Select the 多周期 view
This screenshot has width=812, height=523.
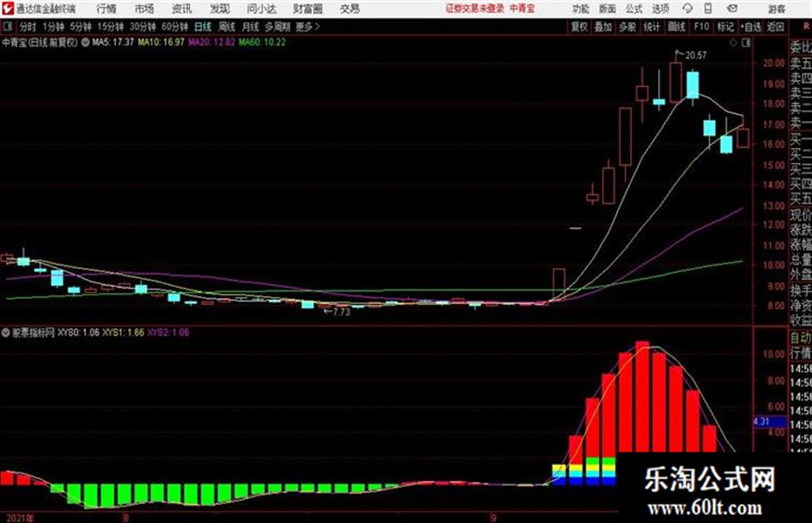coord(278,27)
